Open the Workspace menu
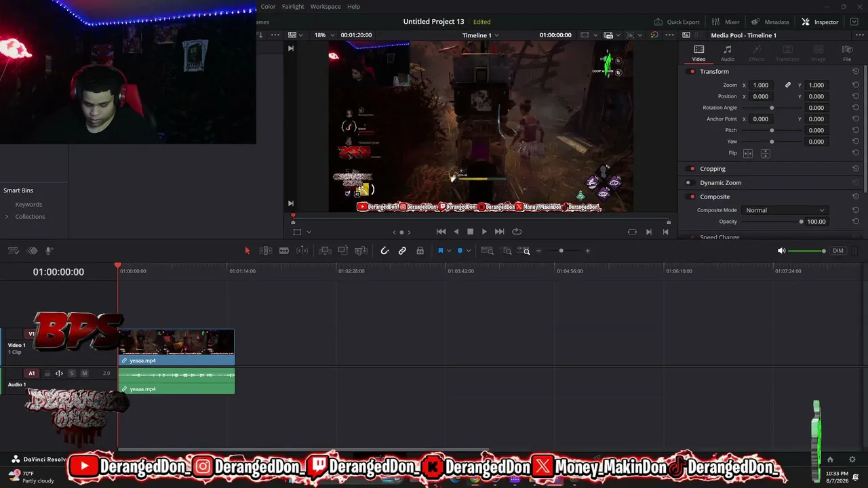 tap(325, 7)
